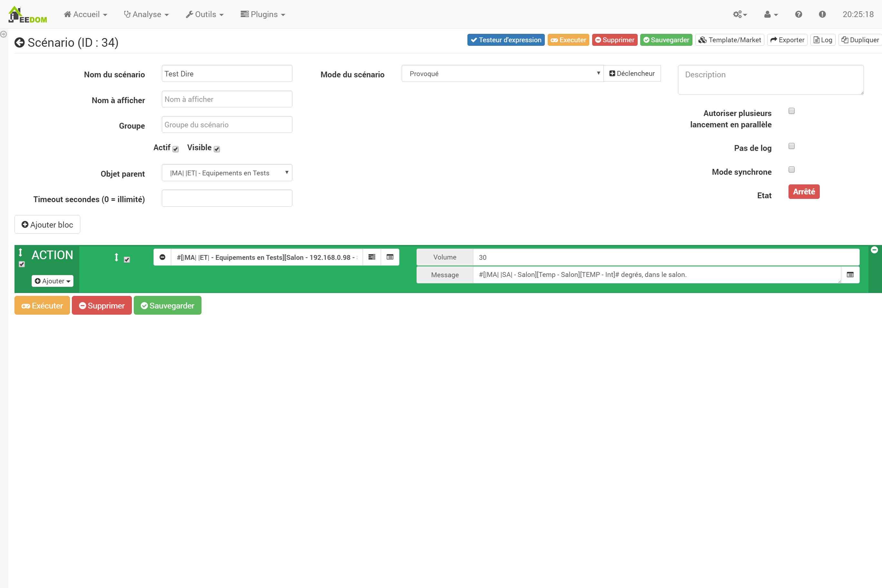Enable Autoriser plusieurs lancement en parallèle
This screenshot has height=588, width=882.
[x=792, y=111]
